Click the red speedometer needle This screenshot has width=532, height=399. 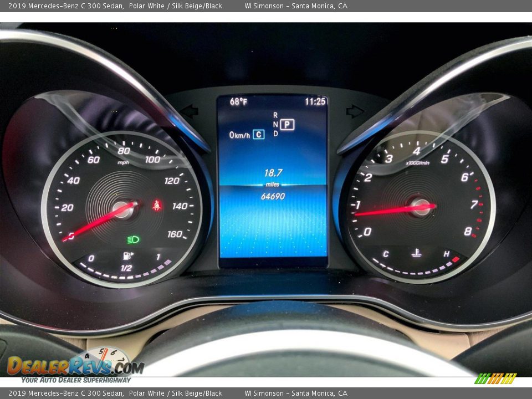pos(100,222)
